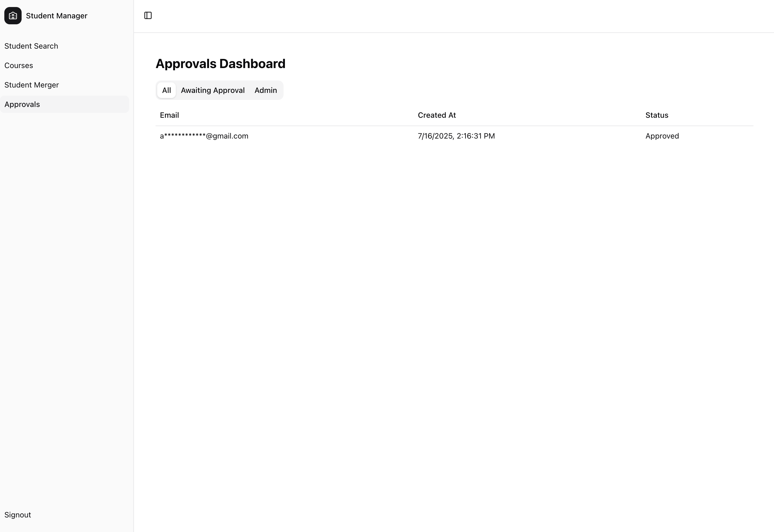Screen dimensions: 774x532
Task: Click the Status column header
Action: (656, 115)
